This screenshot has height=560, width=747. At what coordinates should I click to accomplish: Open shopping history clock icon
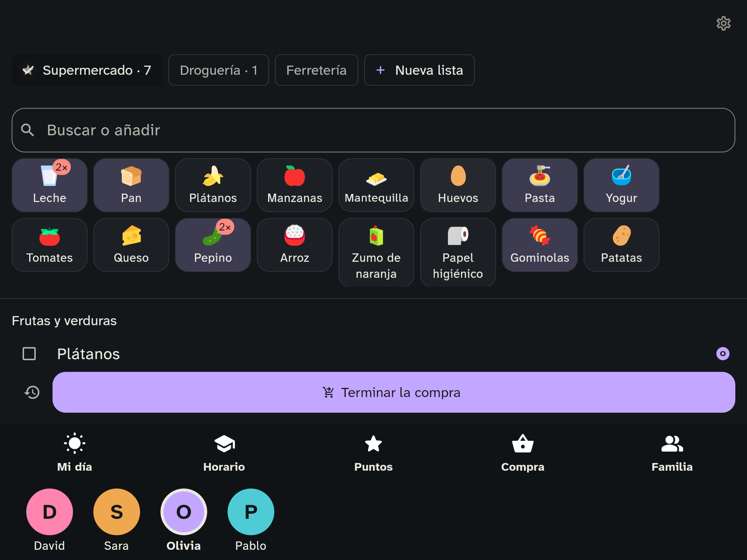32,392
